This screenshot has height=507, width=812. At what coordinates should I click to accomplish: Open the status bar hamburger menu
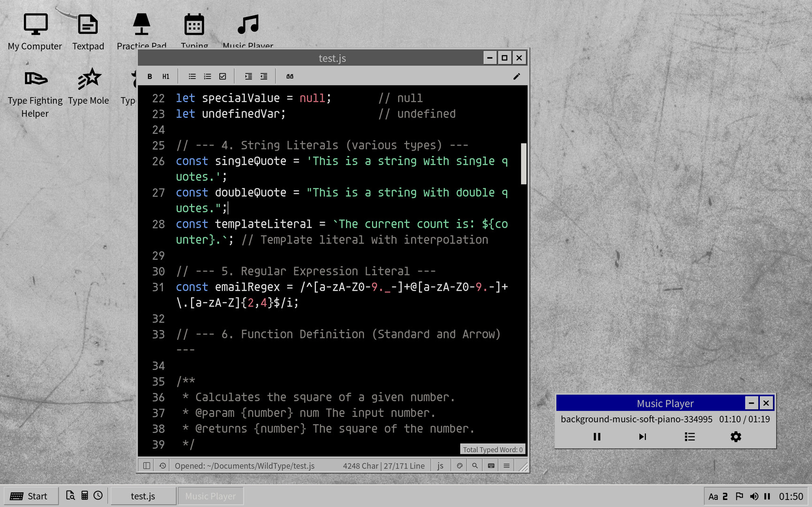point(506,465)
